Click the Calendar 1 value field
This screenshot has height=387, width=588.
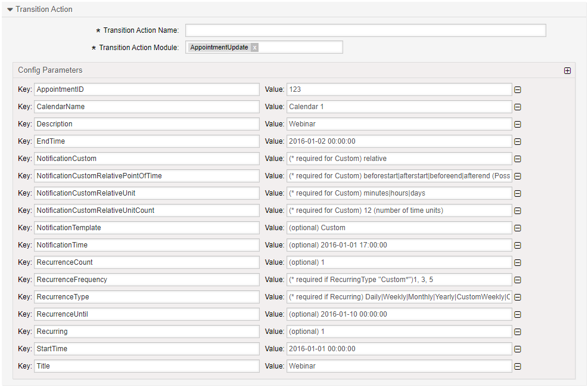click(399, 107)
